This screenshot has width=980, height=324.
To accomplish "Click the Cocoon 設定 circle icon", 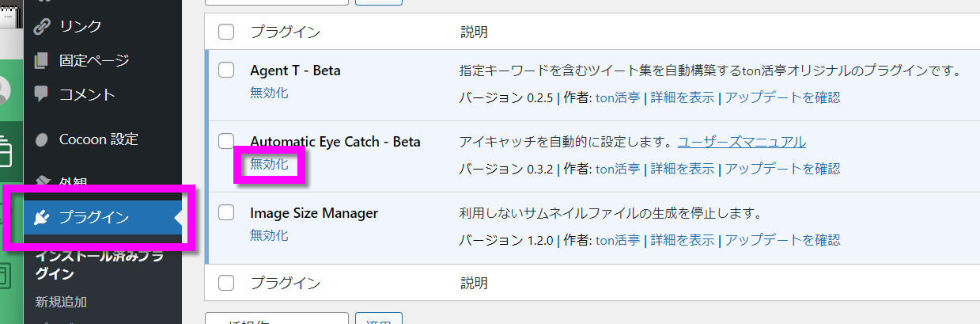I will point(43,139).
